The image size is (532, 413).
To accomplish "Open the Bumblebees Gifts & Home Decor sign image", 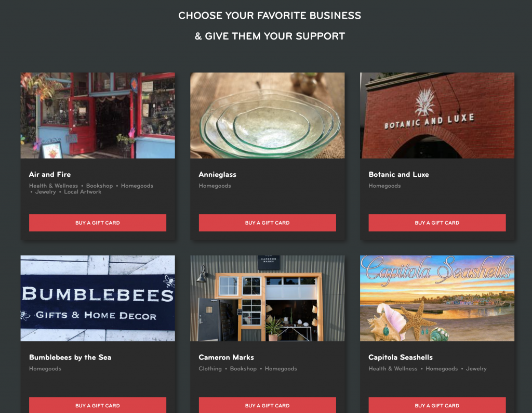I will [x=98, y=298].
